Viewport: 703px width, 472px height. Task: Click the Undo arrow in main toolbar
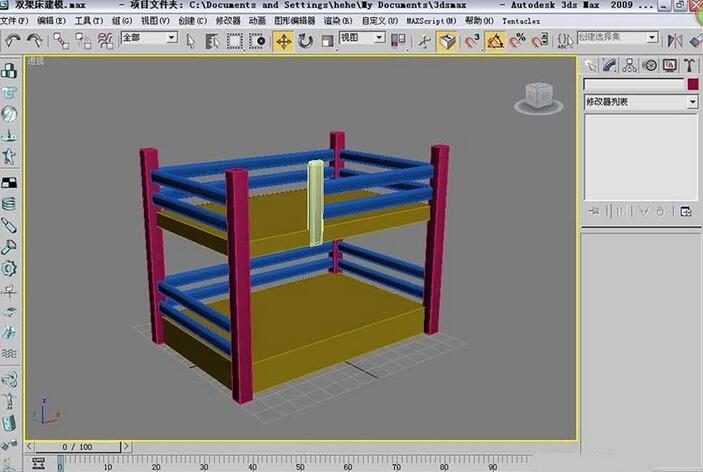(x=13, y=41)
